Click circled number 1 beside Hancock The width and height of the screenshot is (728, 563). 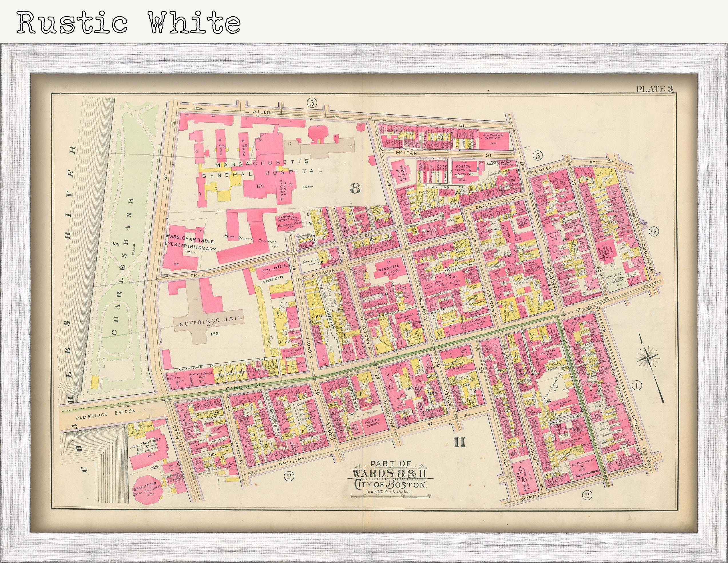pyautogui.click(x=637, y=386)
